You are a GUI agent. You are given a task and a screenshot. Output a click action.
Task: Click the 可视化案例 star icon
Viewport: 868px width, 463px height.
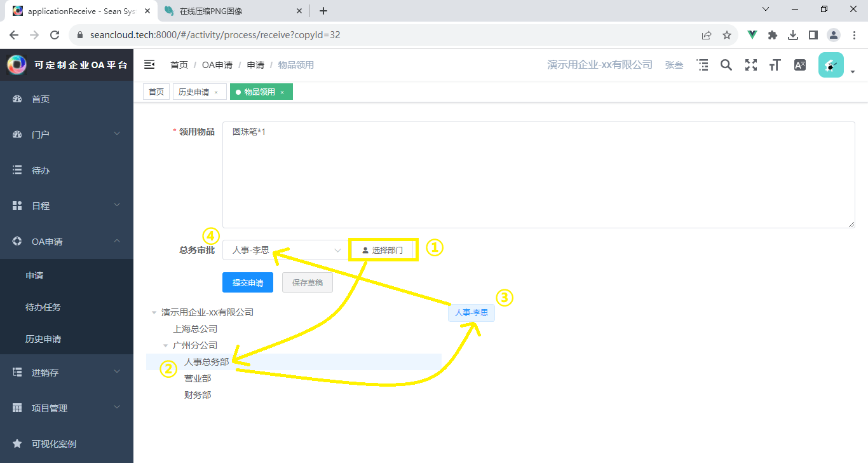coord(17,443)
